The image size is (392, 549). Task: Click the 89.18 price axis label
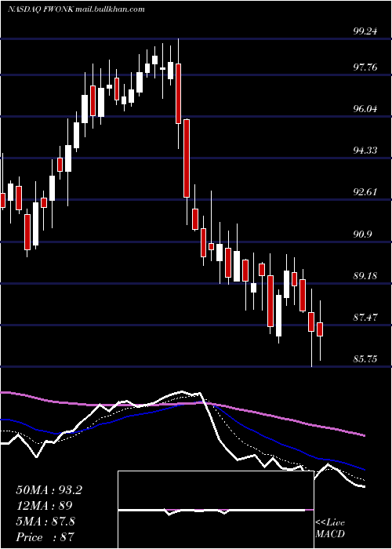pyautogui.click(x=365, y=275)
